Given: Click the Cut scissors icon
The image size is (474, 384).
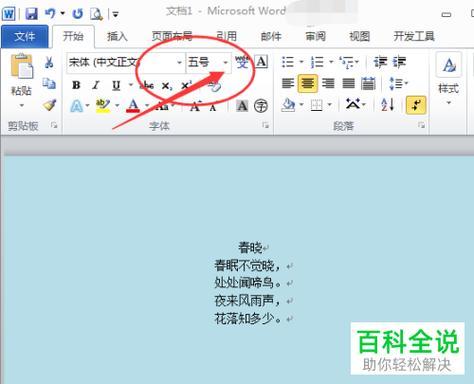Looking at the screenshot, I should [x=49, y=62].
